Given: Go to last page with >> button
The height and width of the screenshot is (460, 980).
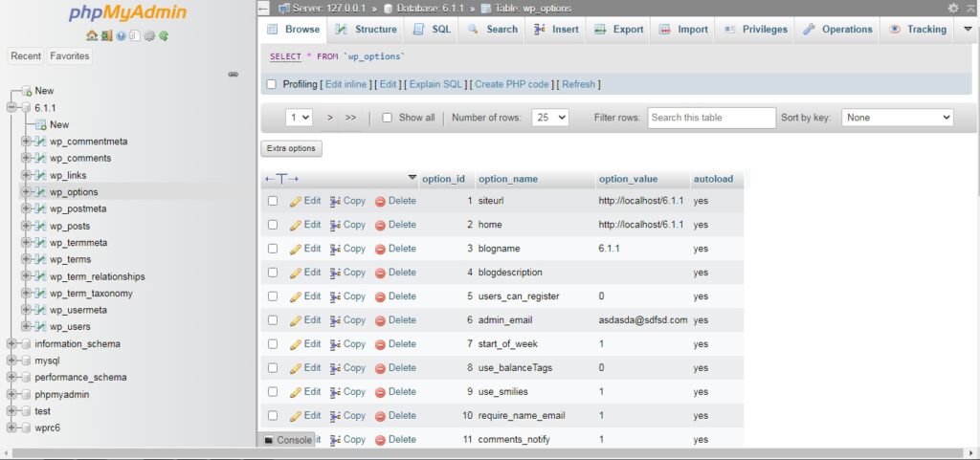Looking at the screenshot, I should [350, 118].
